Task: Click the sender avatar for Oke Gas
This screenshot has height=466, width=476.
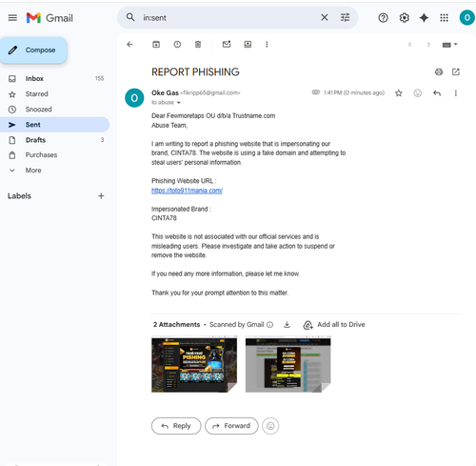Action: click(134, 98)
